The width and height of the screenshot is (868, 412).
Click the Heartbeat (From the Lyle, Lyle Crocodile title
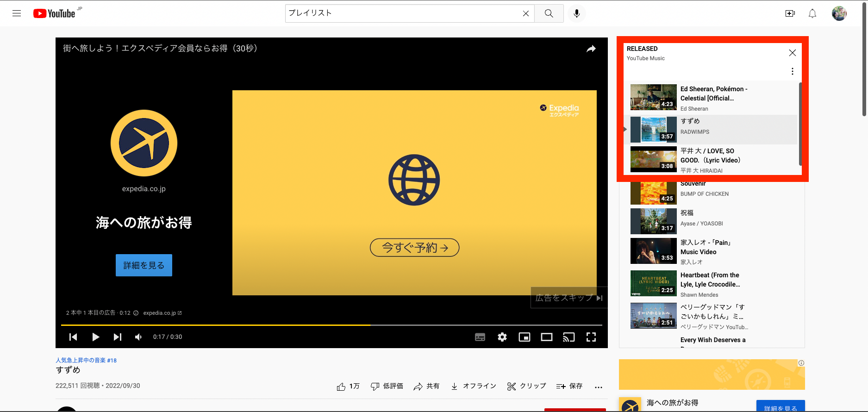tap(710, 280)
